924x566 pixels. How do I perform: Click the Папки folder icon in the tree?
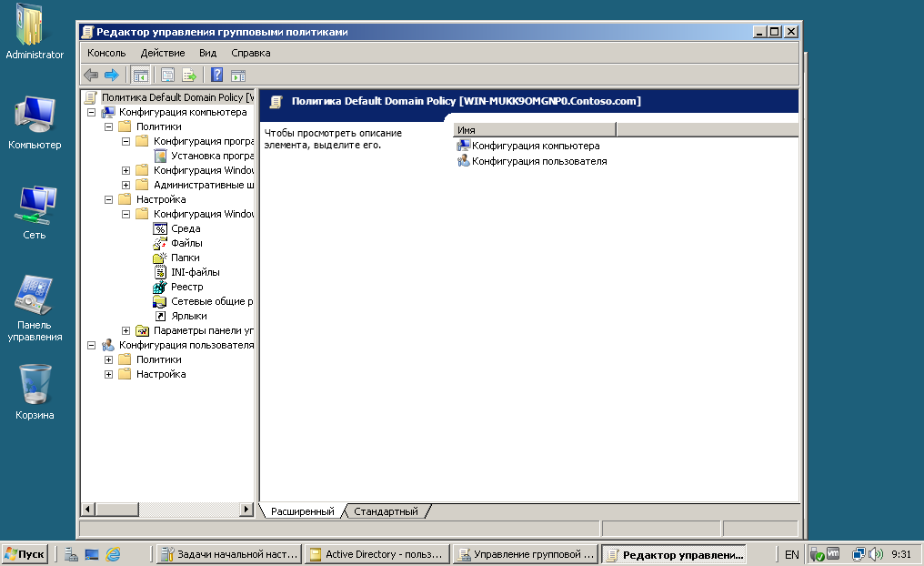click(160, 258)
